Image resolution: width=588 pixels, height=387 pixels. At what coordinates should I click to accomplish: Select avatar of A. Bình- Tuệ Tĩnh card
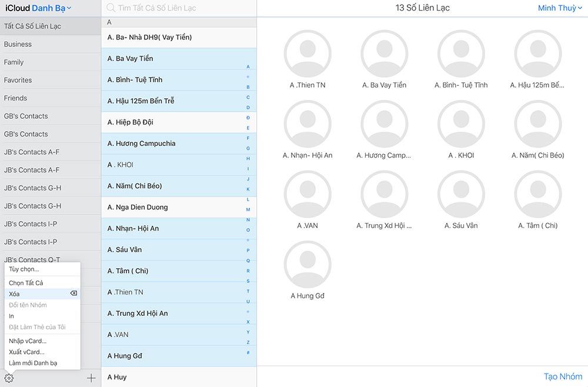point(461,54)
